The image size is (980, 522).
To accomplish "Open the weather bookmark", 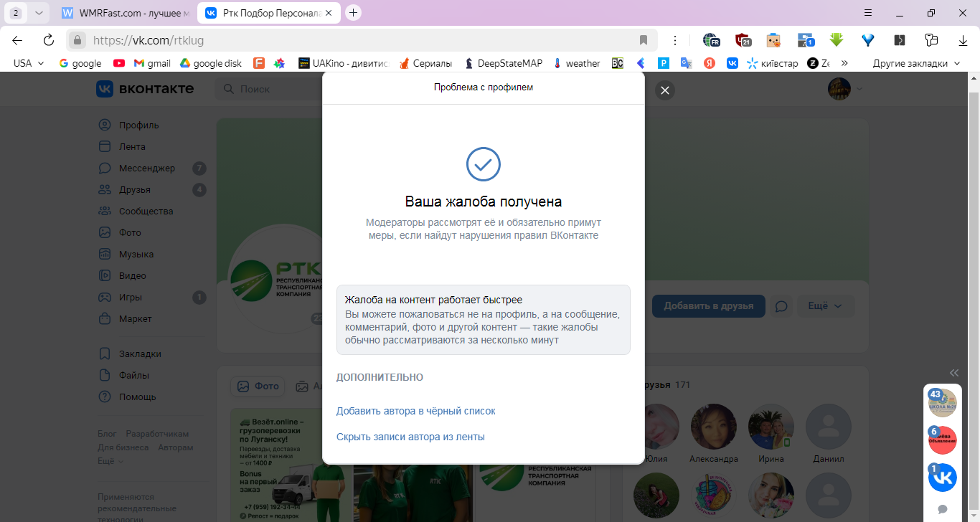I will click(x=577, y=63).
